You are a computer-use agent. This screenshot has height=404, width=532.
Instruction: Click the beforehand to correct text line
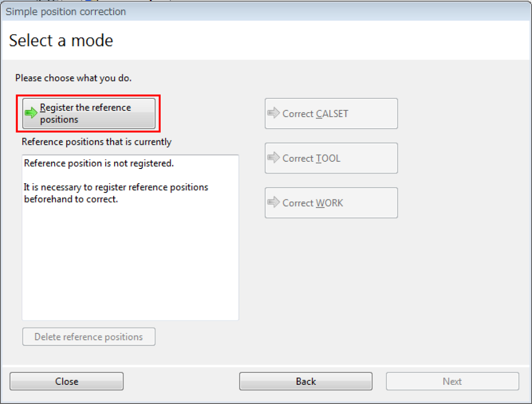pyautogui.click(x=71, y=199)
